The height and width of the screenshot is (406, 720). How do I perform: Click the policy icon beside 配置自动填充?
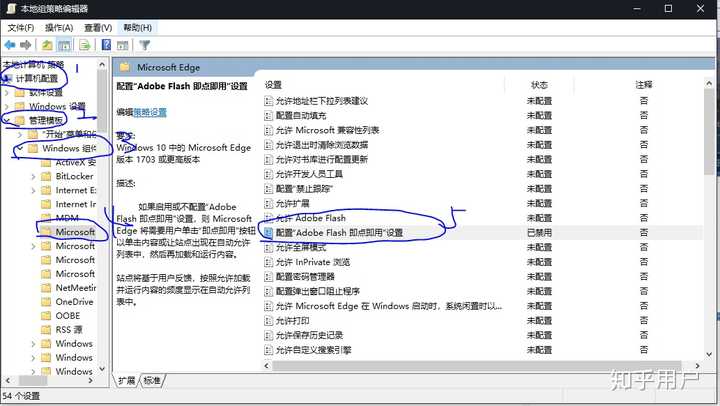[x=269, y=116]
